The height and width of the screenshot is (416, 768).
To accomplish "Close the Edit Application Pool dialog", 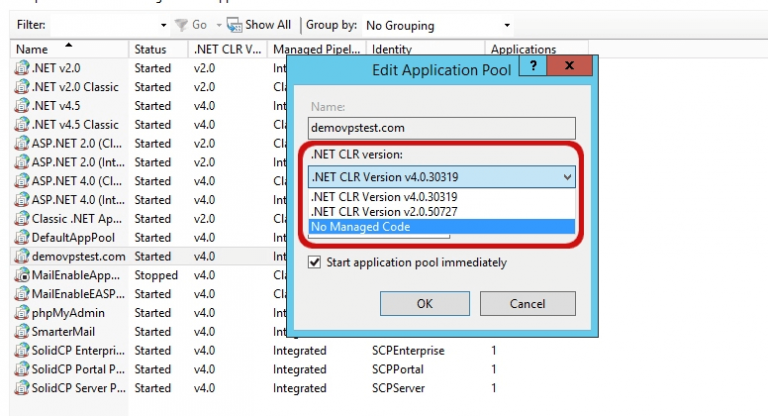I will tap(569, 66).
